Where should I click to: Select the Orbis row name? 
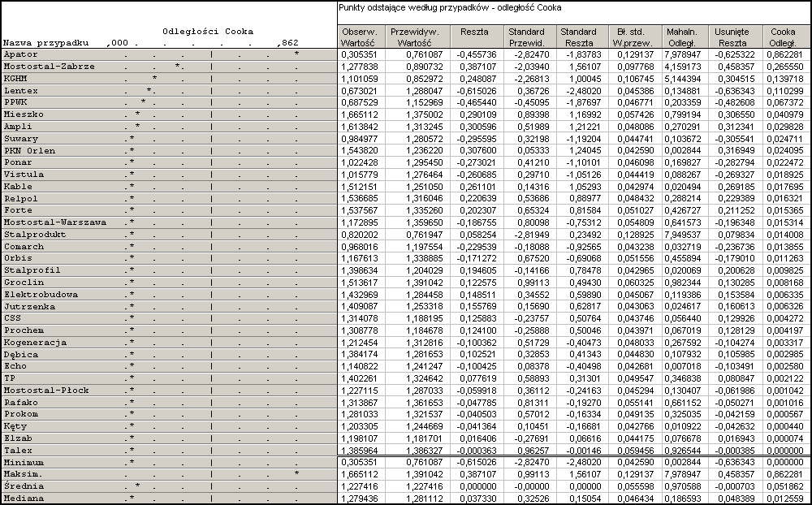[18, 258]
